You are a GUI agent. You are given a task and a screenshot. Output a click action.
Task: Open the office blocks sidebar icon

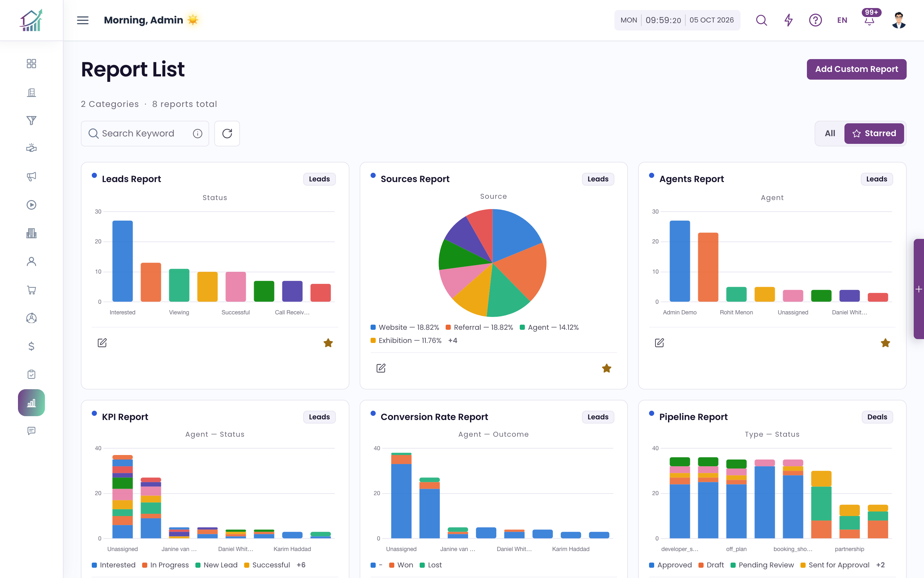31,233
